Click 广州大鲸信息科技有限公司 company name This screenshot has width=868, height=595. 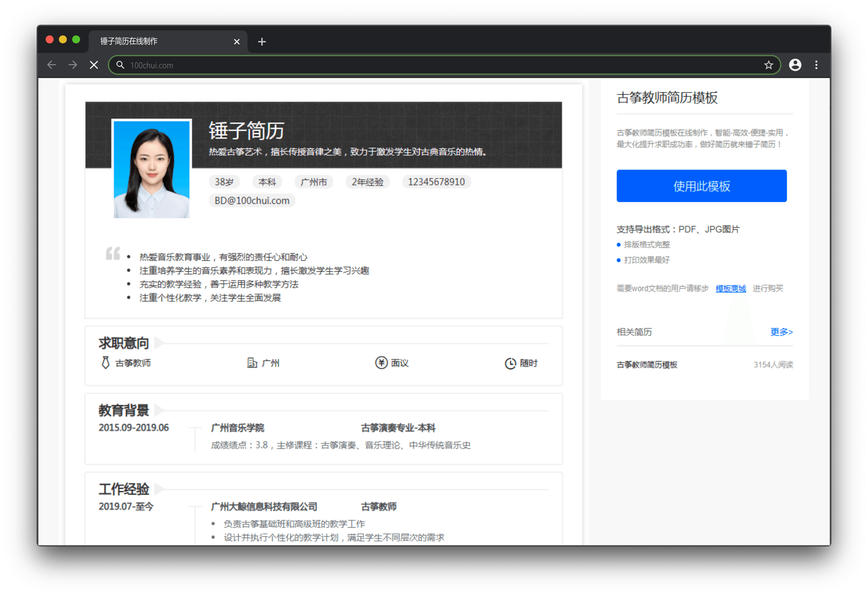(x=264, y=506)
